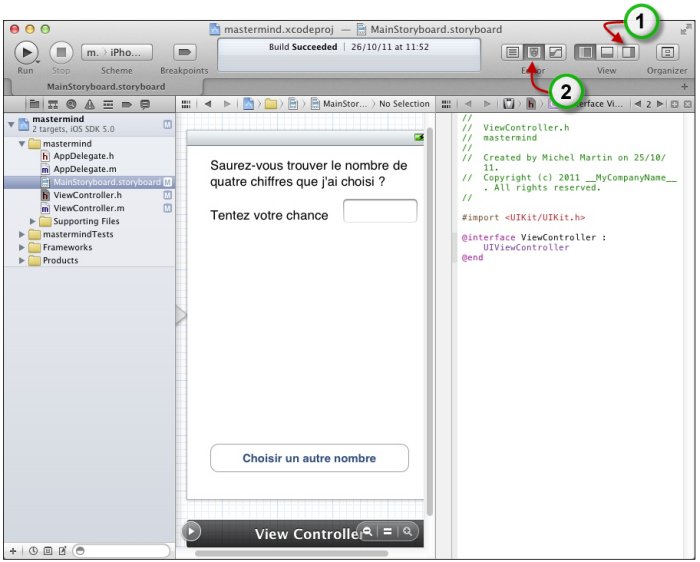The width and height of the screenshot is (700, 562).
Task: Open related files menu in storyboard editor
Action: point(186,104)
